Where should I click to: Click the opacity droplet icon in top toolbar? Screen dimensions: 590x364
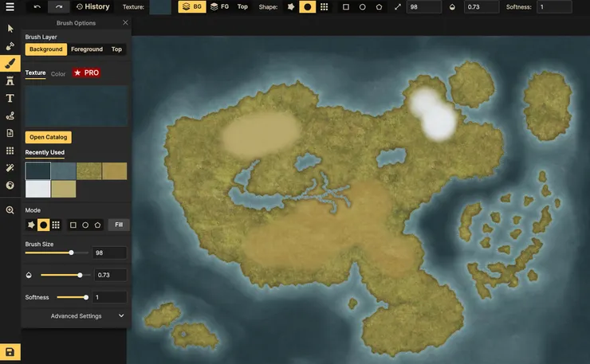(452, 6)
